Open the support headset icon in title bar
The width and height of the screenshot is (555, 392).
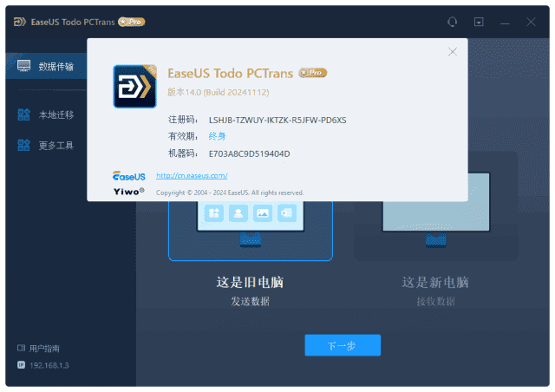click(x=452, y=21)
